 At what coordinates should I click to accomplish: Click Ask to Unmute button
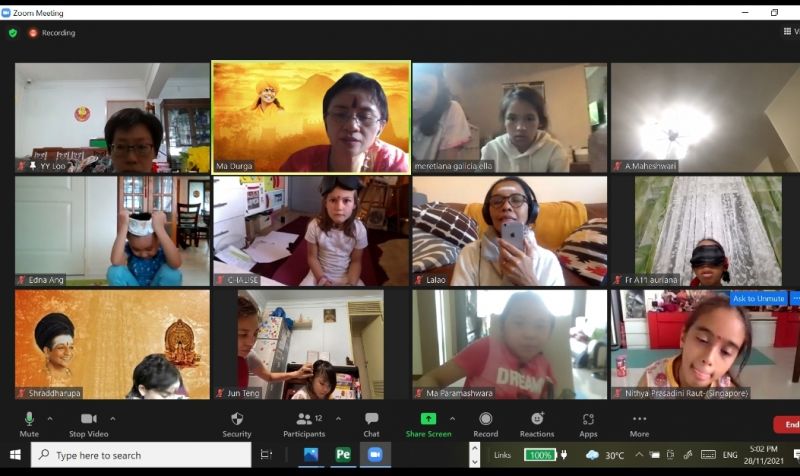click(758, 298)
